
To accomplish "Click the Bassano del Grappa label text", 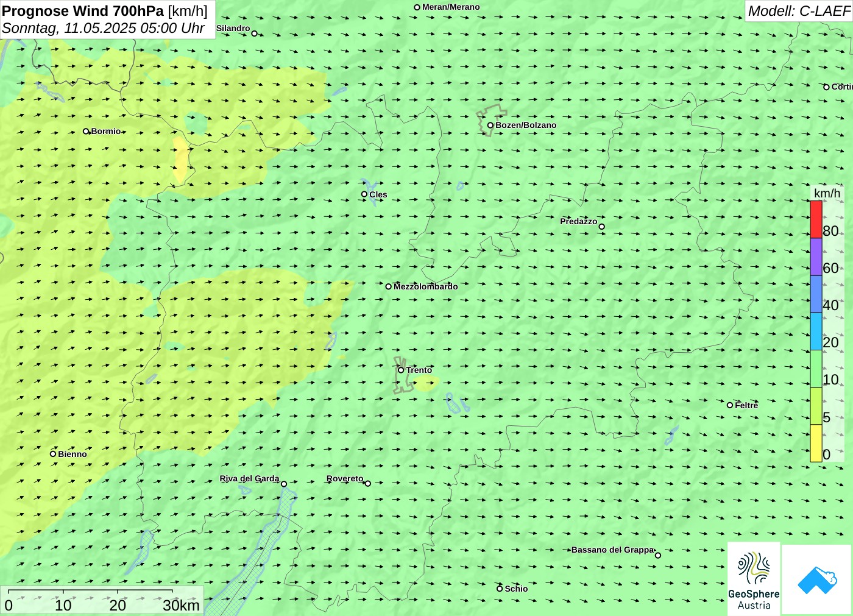I will [612, 550].
